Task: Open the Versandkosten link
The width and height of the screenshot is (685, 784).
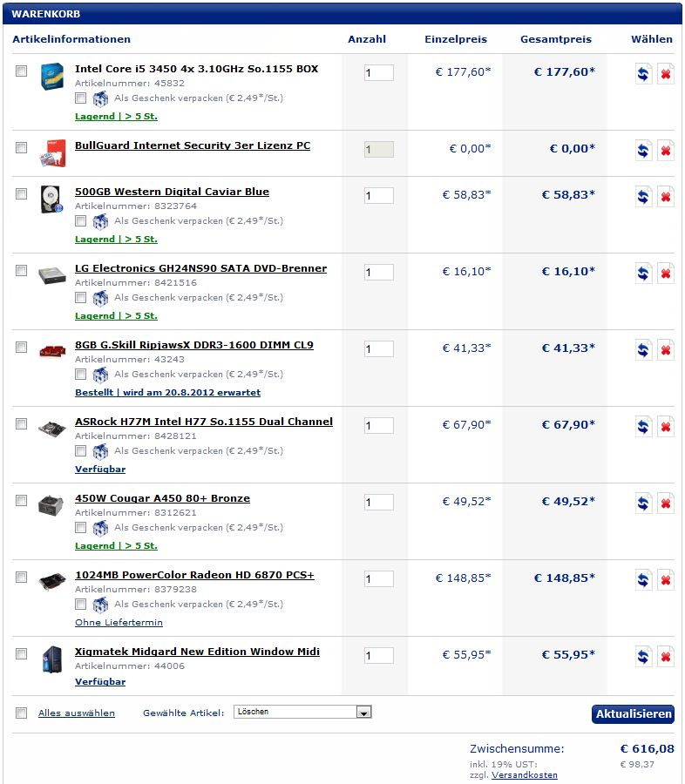Action: point(524,775)
